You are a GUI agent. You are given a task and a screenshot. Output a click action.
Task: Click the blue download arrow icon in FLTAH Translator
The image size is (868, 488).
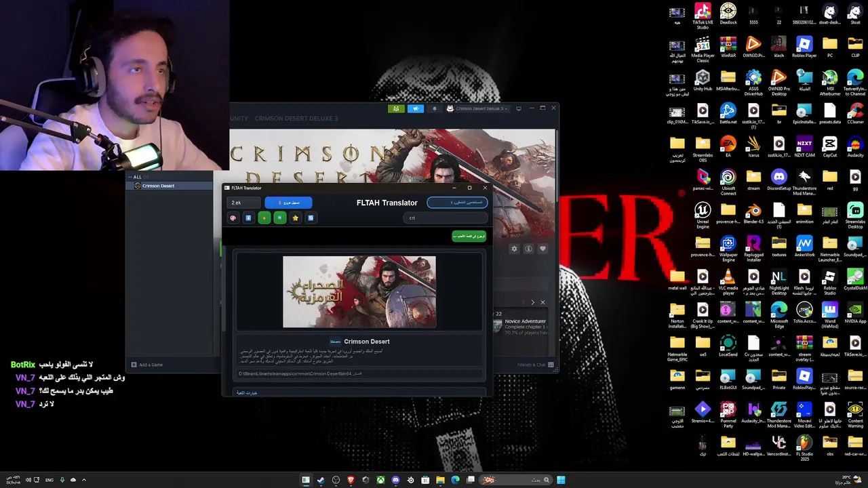point(248,218)
